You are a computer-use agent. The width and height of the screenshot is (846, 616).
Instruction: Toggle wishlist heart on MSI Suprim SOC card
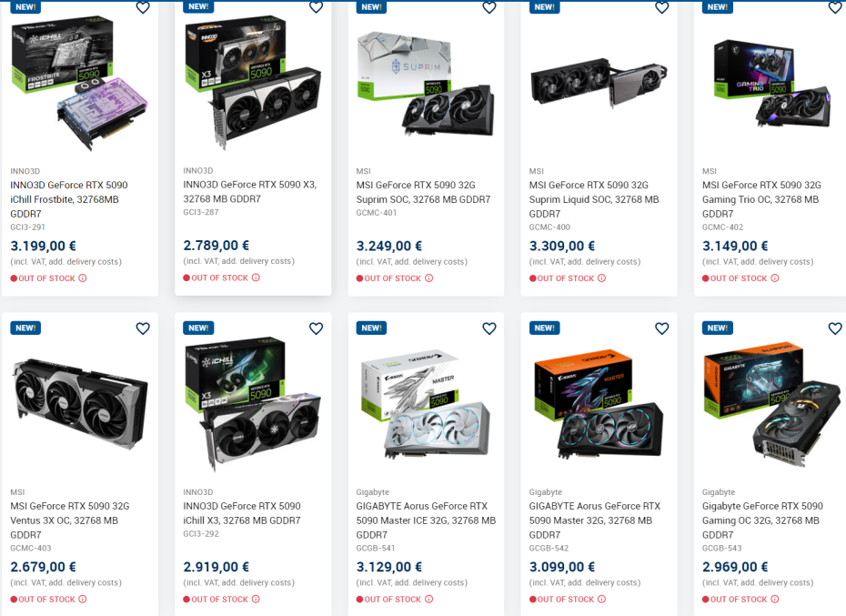[x=488, y=7]
